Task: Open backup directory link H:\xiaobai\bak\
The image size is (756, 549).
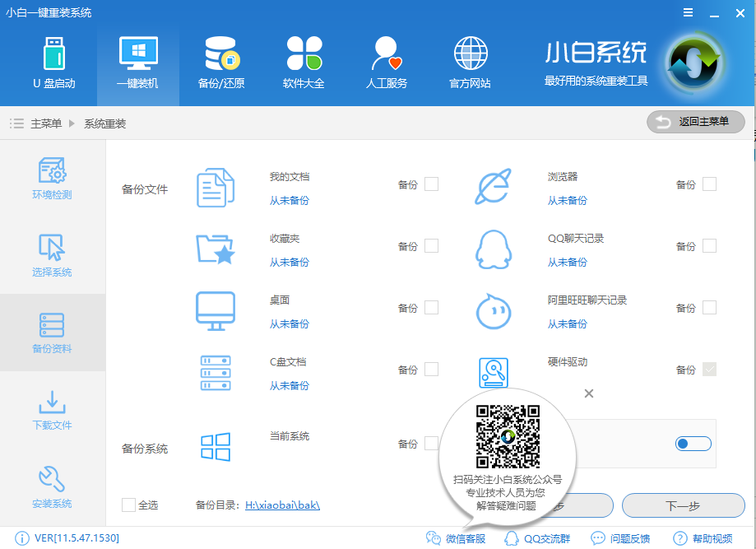Action: 282,505
